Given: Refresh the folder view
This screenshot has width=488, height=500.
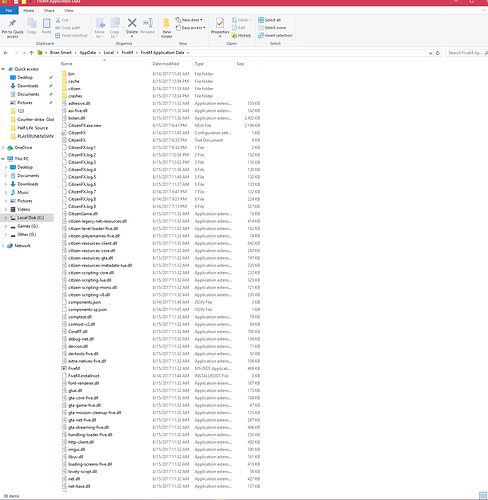Looking at the screenshot, I should [x=438, y=53].
